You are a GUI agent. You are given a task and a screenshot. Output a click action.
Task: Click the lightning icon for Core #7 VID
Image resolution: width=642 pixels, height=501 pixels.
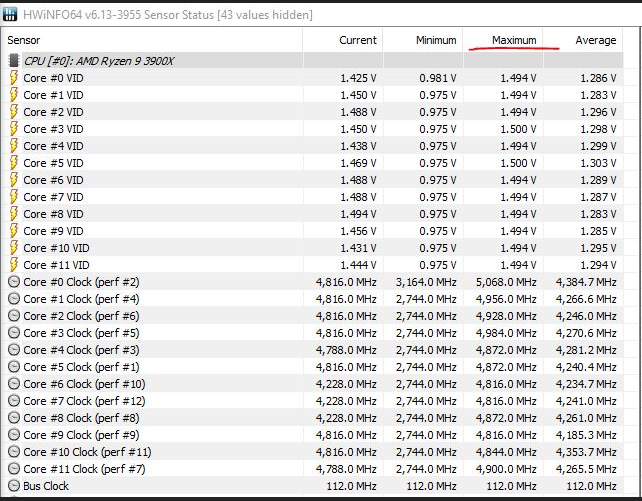[14, 197]
